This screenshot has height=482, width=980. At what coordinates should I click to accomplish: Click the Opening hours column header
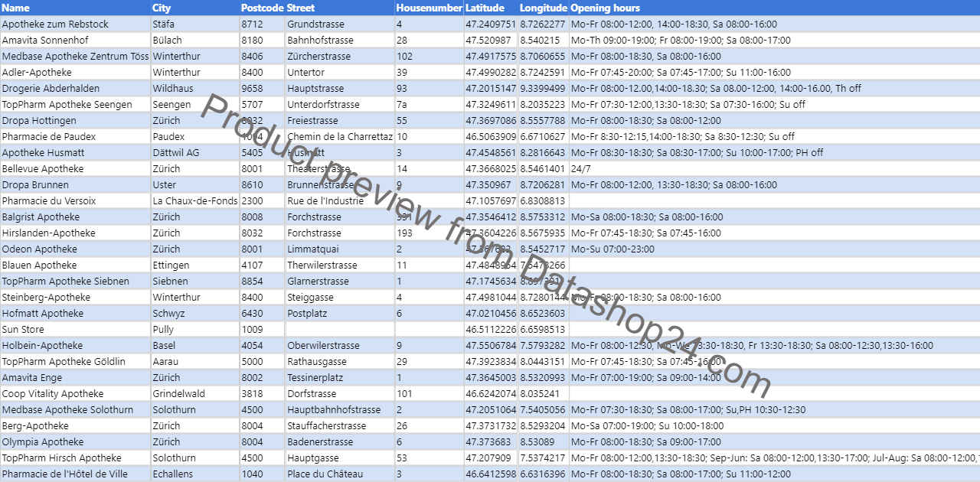pos(774,8)
